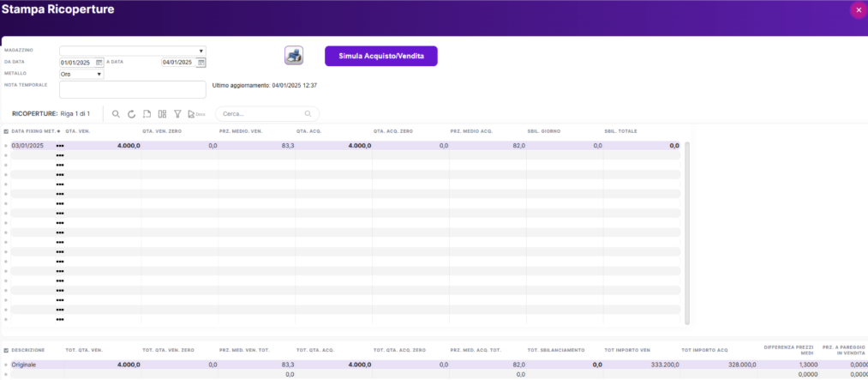The width and height of the screenshot is (868, 380).
Task: Open the column layout icon
Action: pos(162,114)
